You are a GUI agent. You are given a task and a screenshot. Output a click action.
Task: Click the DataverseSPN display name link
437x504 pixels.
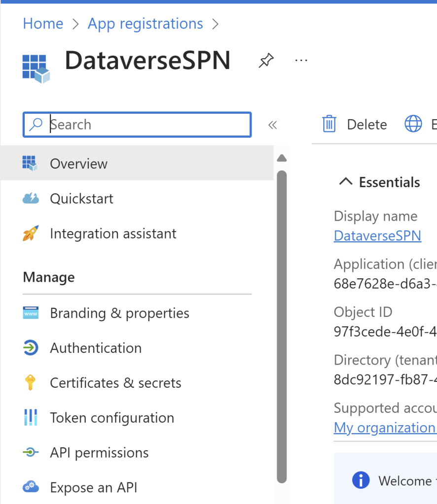[377, 235]
